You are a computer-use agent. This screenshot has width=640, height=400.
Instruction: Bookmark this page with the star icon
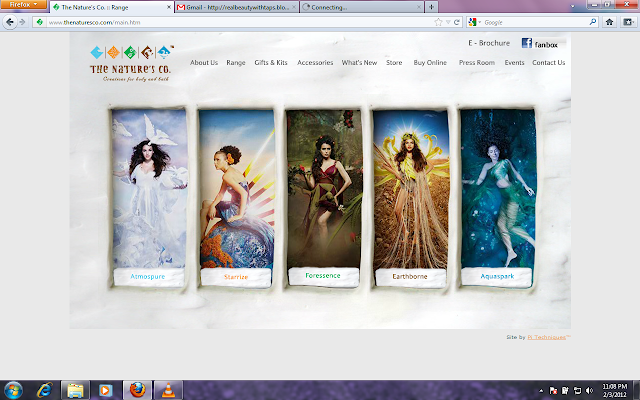[438, 22]
